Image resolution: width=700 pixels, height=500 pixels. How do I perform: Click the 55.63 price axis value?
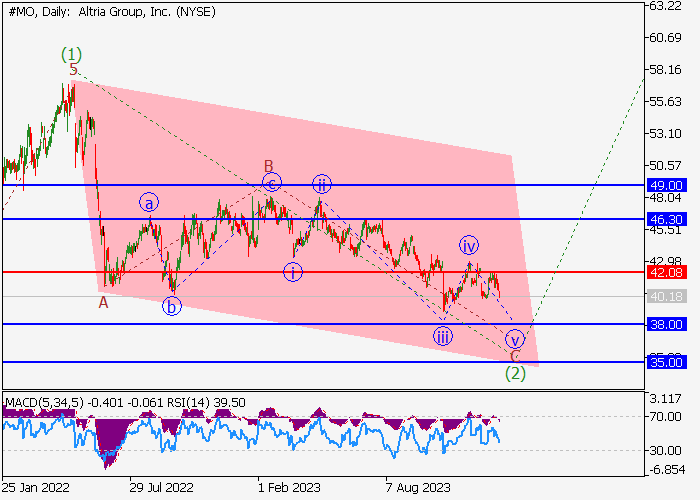click(x=665, y=102)
